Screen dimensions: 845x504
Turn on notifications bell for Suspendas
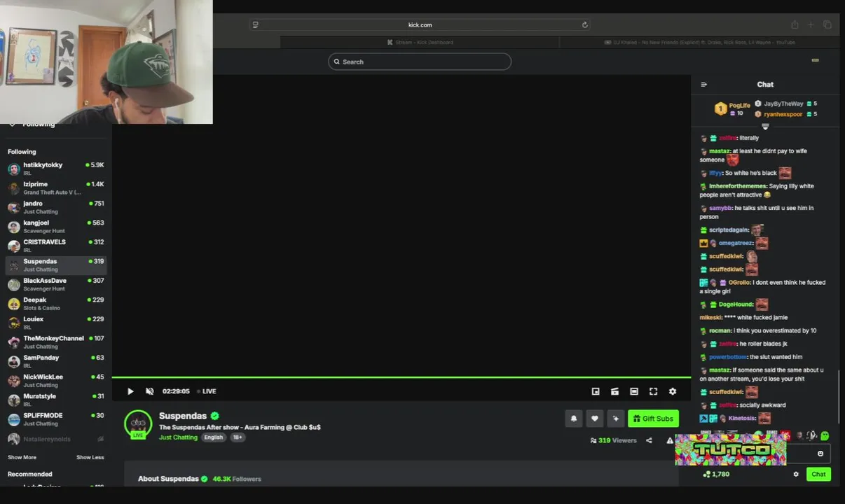tap(574, 419)
